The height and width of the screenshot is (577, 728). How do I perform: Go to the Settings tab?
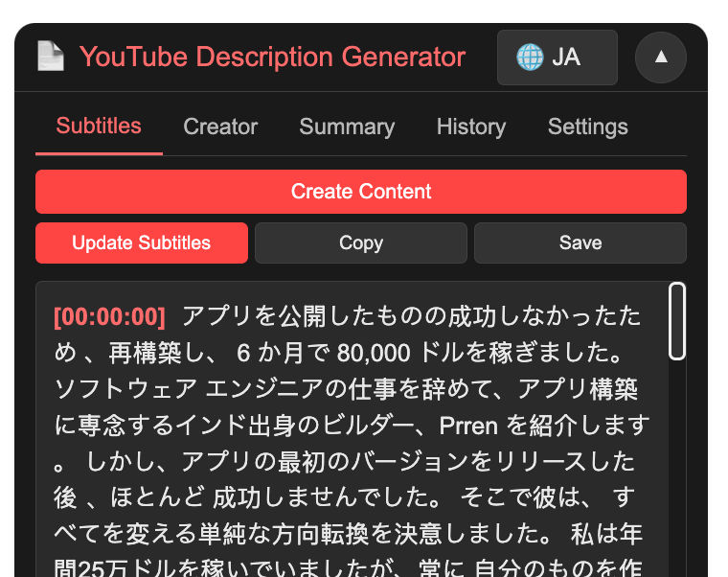[x=588, y=127]
